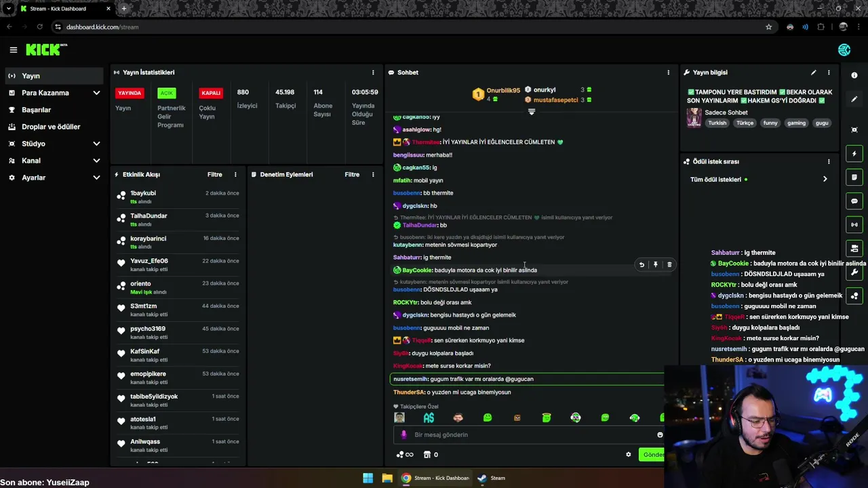Screen dimensions: 868x488
Task: Open a new browser tab
Action: click(x=123, y=9)
